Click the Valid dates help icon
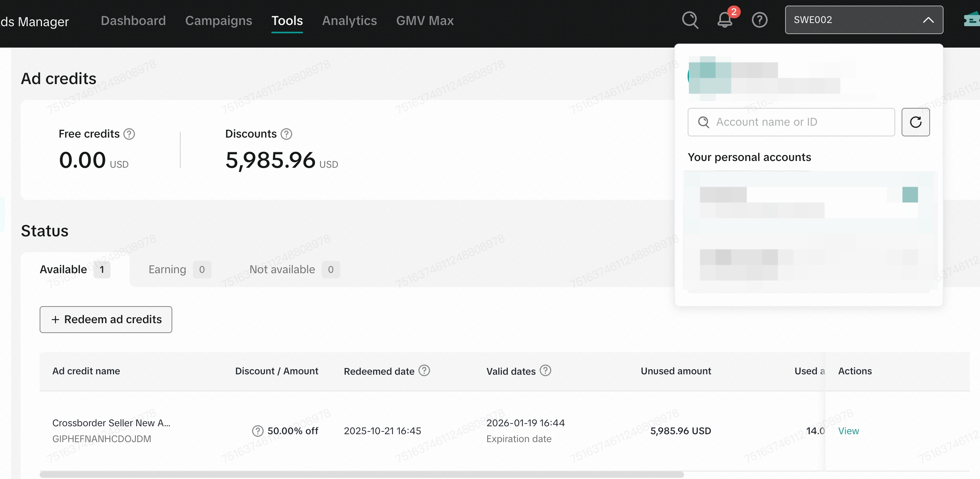Screen dimensions: 980x479 coord(545,370)
